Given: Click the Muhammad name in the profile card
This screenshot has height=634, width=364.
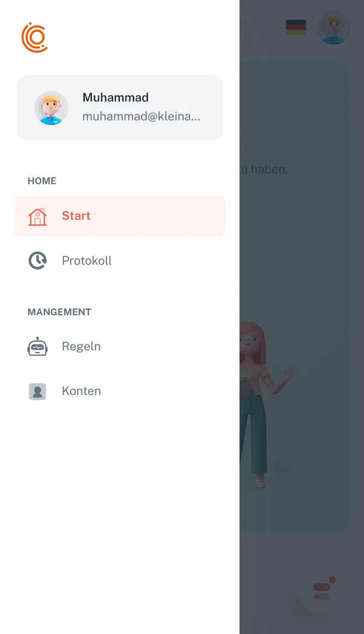Looking at the screenshot, I should [116, 98].
